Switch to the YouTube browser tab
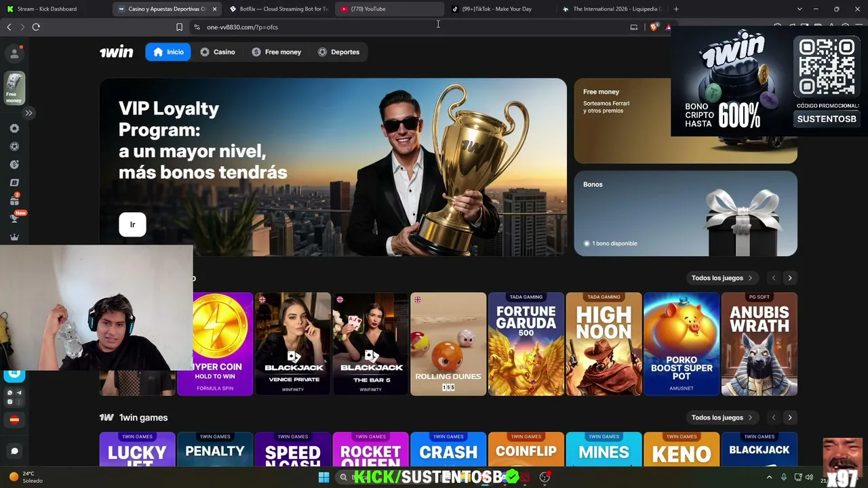The width and height of the screenshot is (868, 488). pos(389,9)
